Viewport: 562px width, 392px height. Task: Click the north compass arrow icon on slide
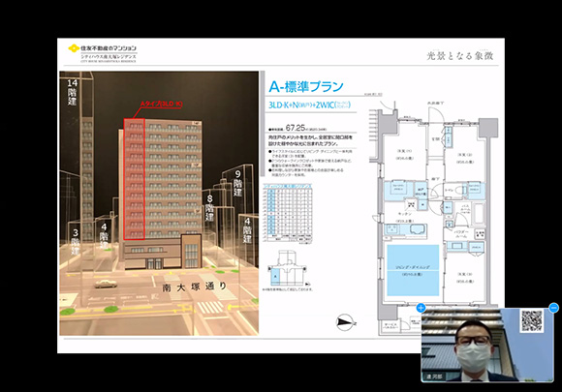click(346, 322)
